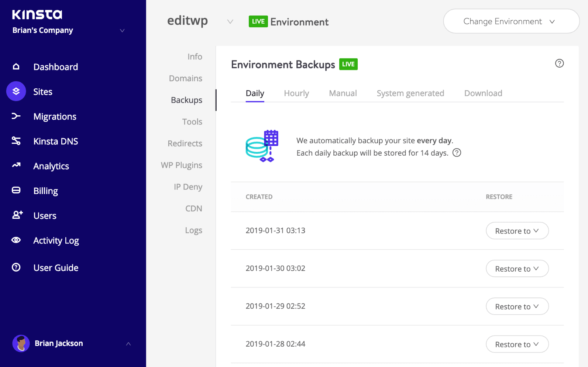
Task: Open Users in sidebar
Action: click(45, 215)
